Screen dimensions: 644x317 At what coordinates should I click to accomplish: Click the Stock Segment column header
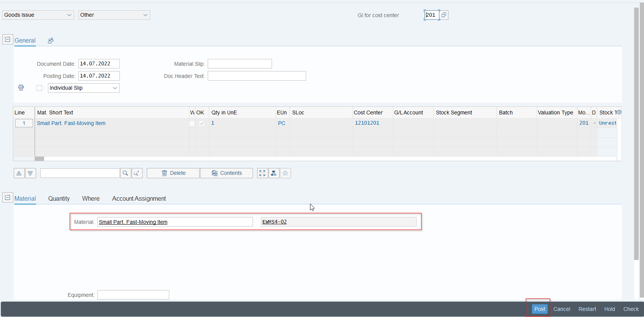pos(465,113)
